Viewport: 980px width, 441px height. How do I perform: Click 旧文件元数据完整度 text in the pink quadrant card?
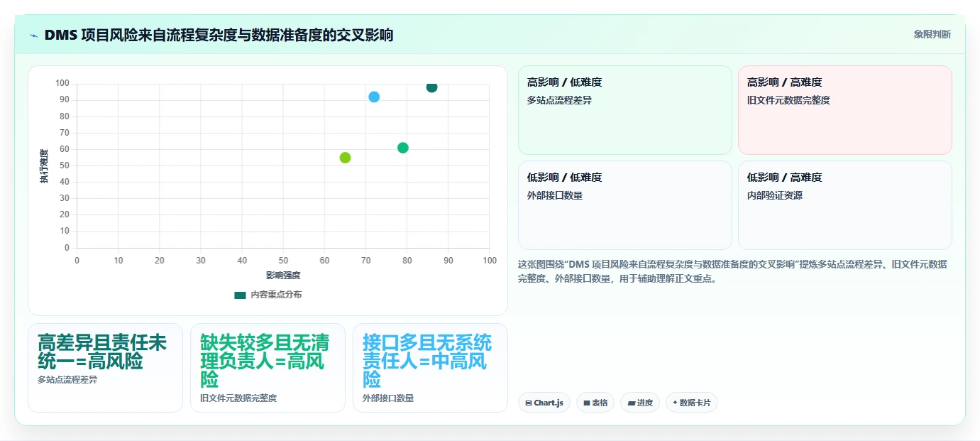point(788,100)
